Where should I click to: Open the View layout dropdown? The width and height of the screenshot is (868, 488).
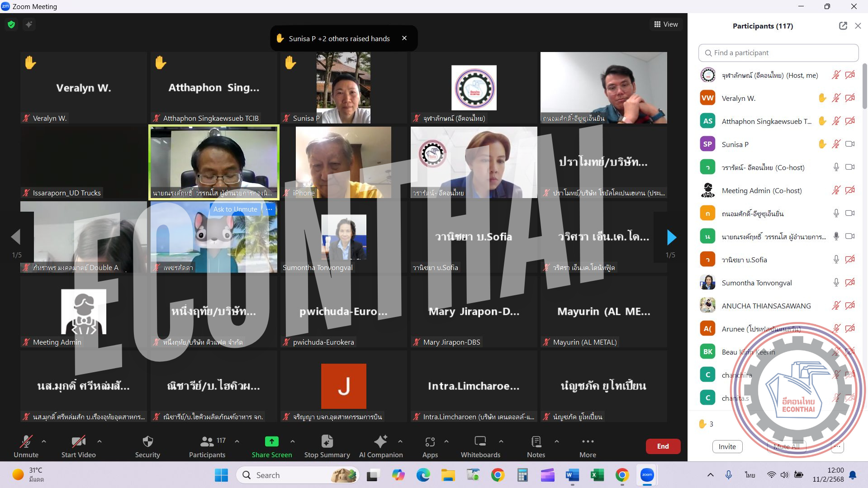(x=666, y=24)
